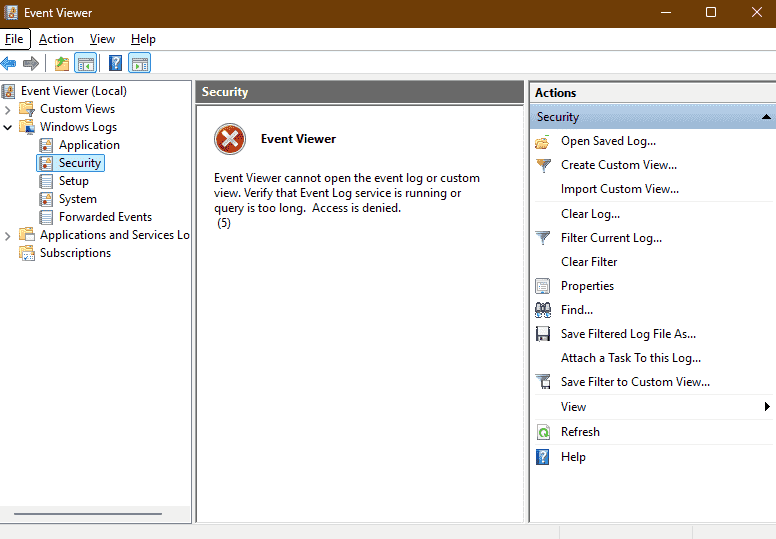Maximize the Event Viewer window
The width and height of the screenshot is (776, 539).
click(x=711, y=12)
